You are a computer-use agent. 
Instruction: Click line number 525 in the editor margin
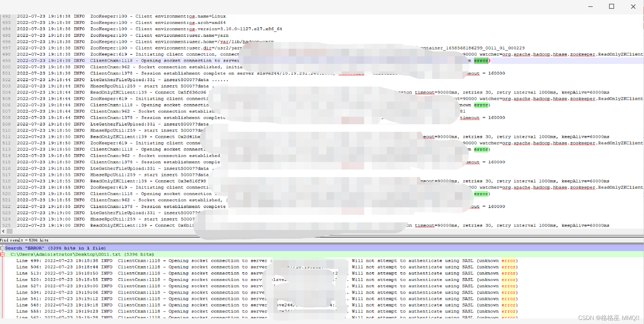coord(6,226)
